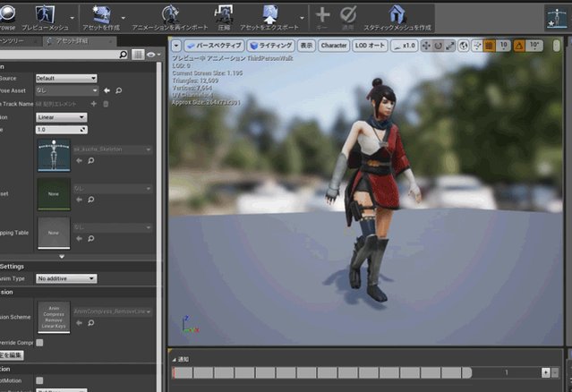Viewport: 572px width, 392px height.
Task: Expand the advanced properties arrow in the details section
Action: [x=62, y=257]
